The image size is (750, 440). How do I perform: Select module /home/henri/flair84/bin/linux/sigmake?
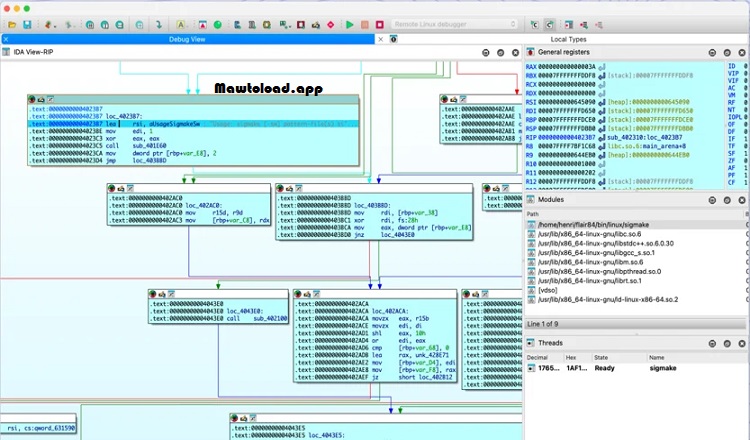593,224
